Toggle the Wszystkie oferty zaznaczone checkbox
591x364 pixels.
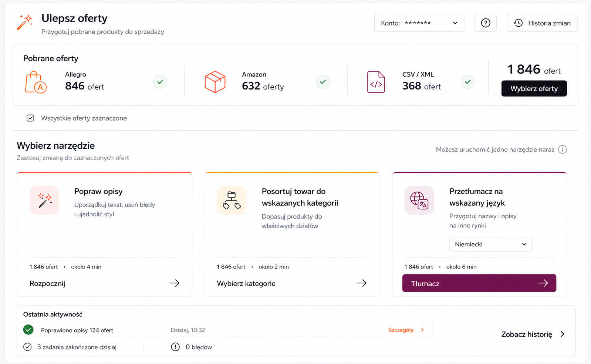[x=30, y=118]
